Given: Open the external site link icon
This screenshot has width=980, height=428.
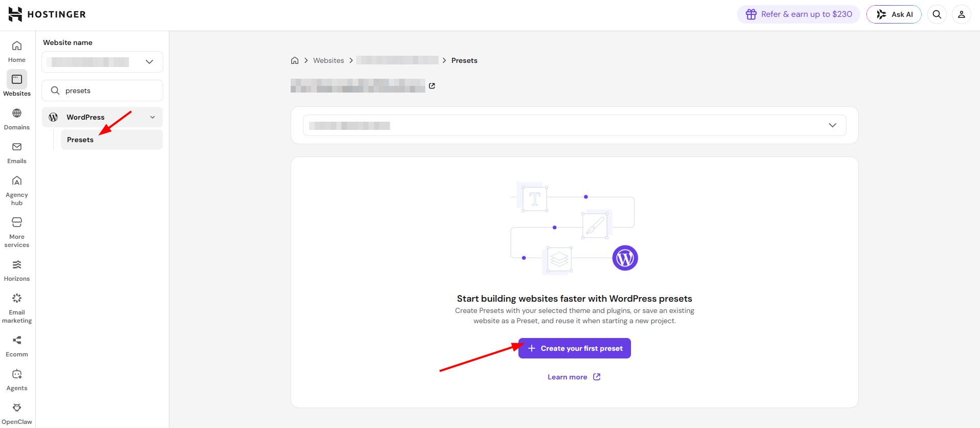Looking at the screenshot, I should click(x=432, y=86).
